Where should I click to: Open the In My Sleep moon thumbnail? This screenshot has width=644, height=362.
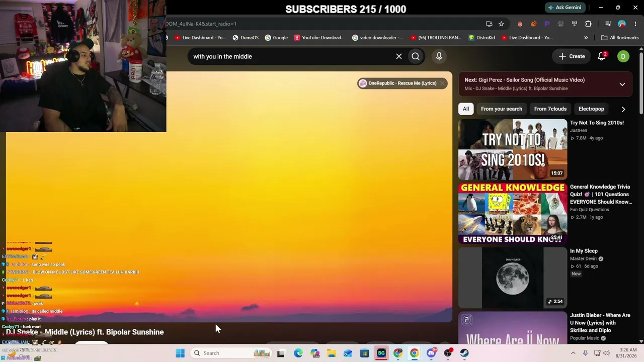(x=513, y=278)
